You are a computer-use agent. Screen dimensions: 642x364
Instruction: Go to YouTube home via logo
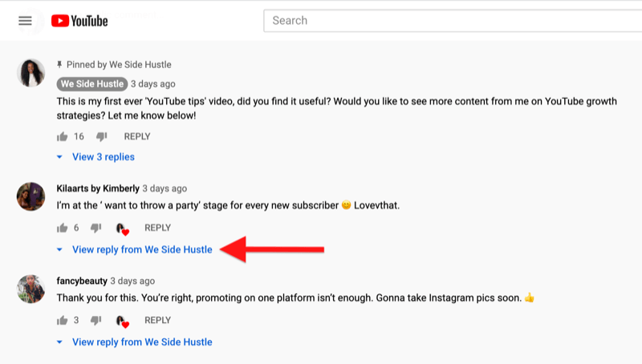coord(79,21)
